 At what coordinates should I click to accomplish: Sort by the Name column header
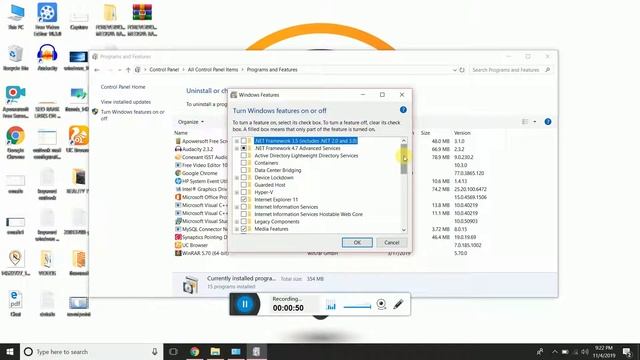click(x=181, y=133)
